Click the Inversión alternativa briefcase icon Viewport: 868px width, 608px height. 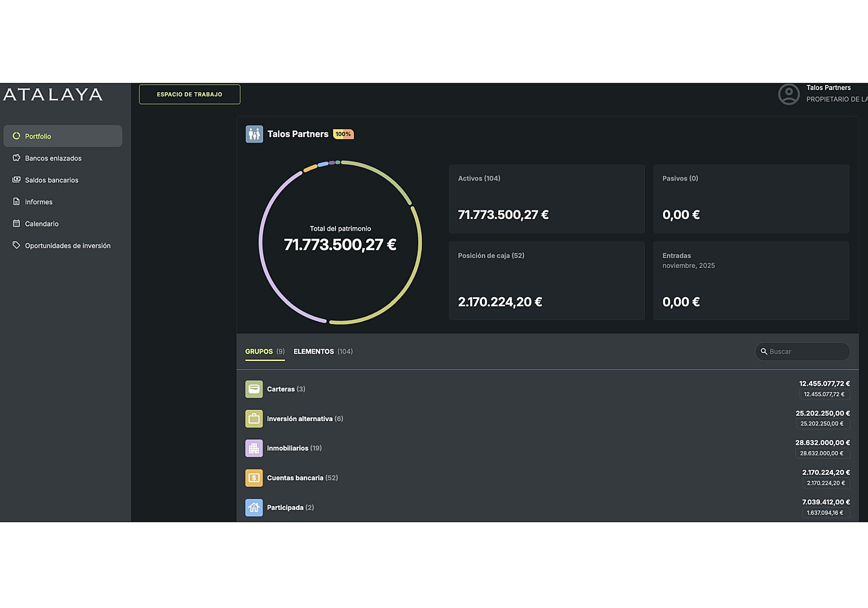[254, 418]
